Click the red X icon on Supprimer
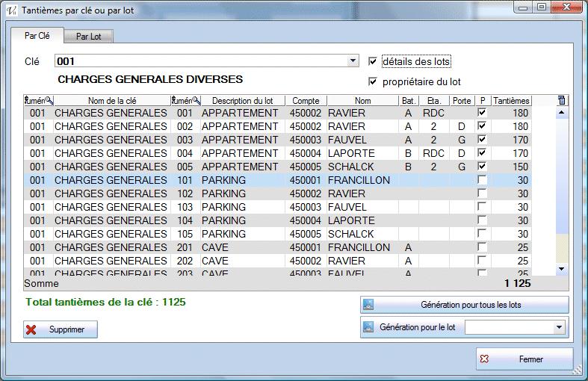Viewport: 588px width, 381px height. point(31,329)
